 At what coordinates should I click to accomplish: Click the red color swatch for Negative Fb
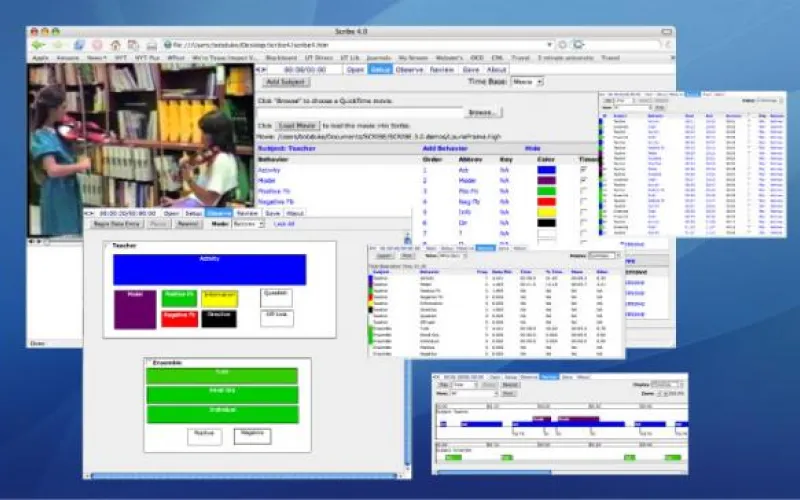click(x=546, y=202)
